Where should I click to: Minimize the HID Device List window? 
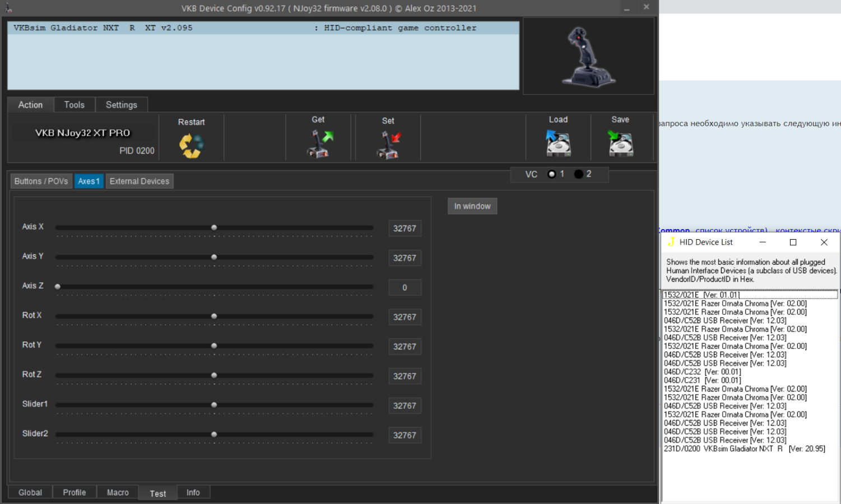763,242
